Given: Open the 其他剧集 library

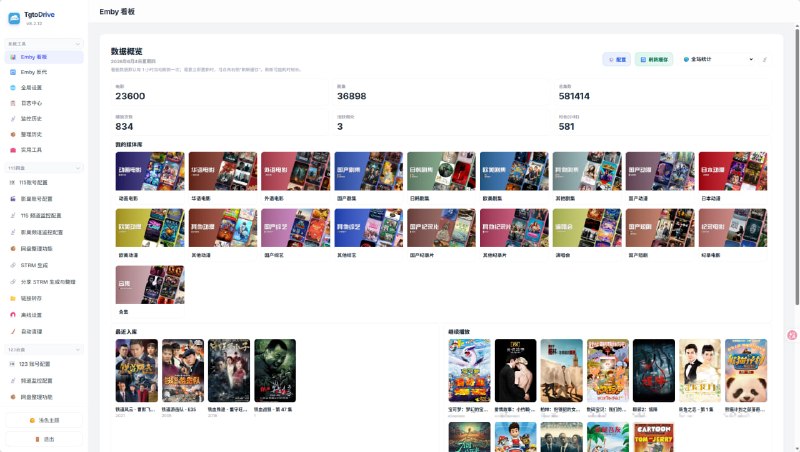Looking at the screenshot, I should pos(587,176).
